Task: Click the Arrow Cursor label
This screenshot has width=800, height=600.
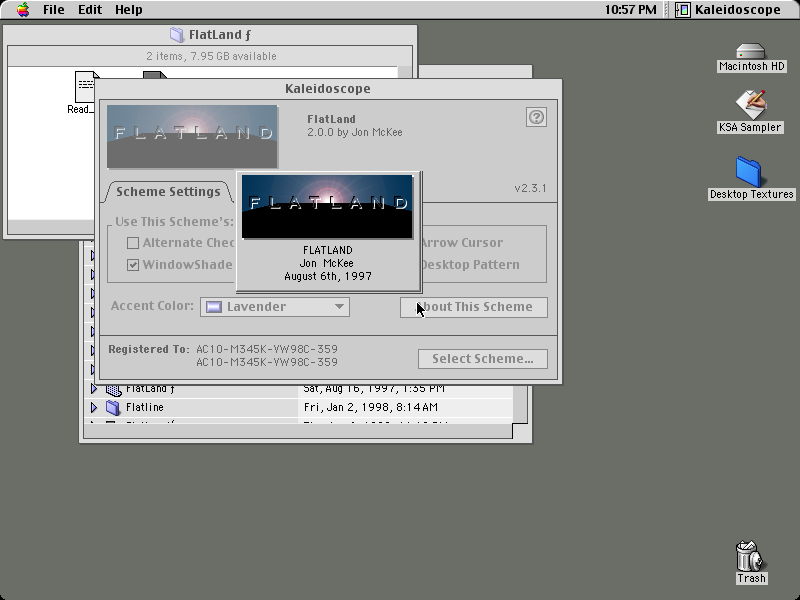Action: [x=463, y=243]
